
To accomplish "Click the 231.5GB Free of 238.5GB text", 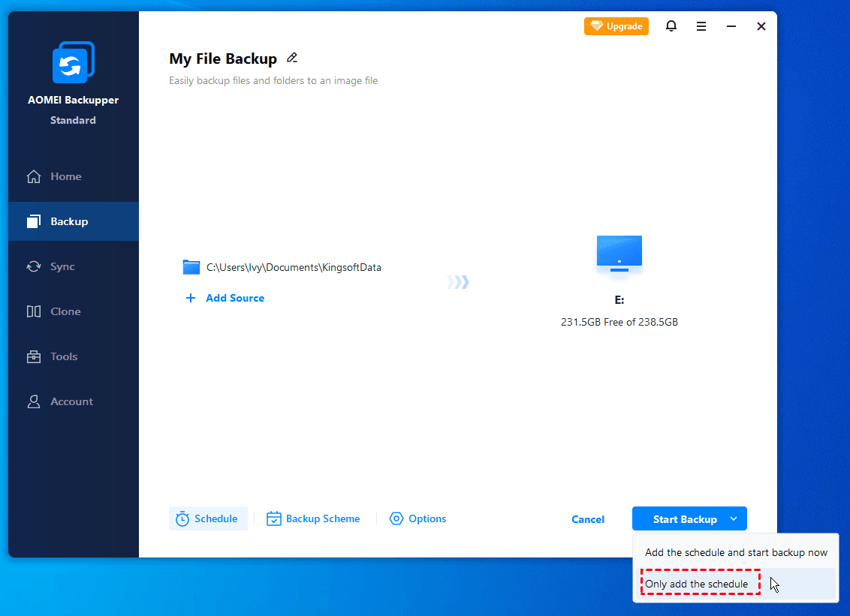I will (619, 322).
